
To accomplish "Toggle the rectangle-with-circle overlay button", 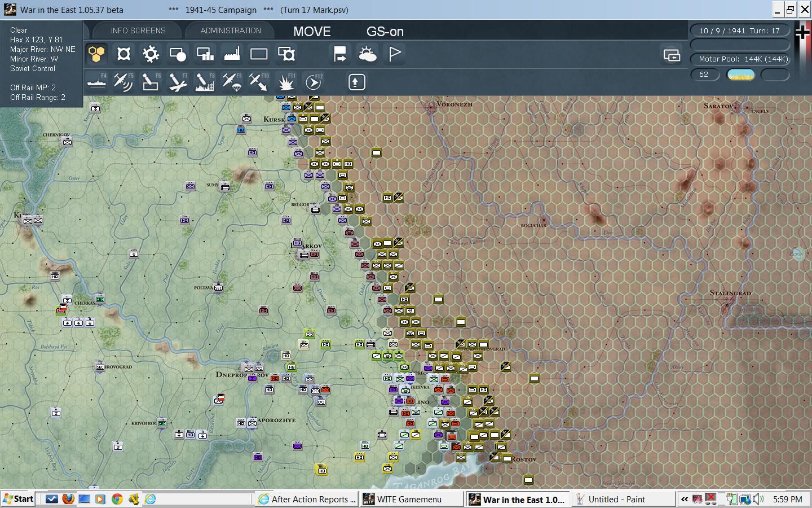I will click(x=178, y=54).
